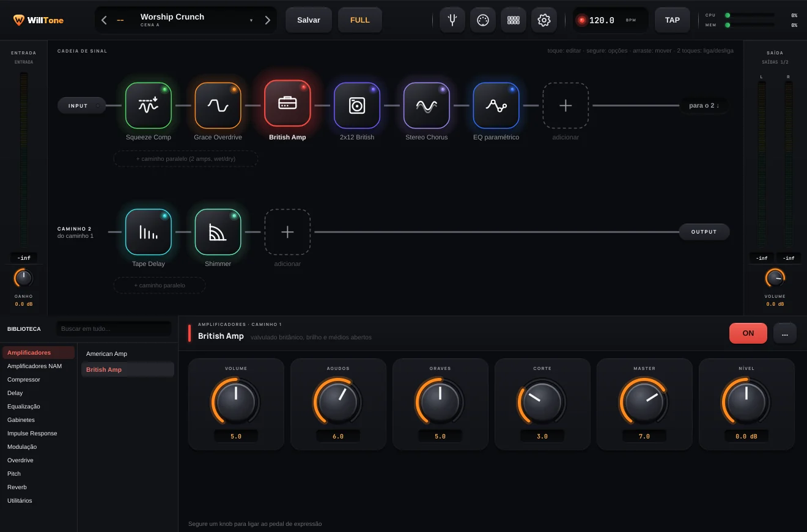The image size is (807, 532).
Task: Open the tuner tool
Action: click(x=452, y=20)
